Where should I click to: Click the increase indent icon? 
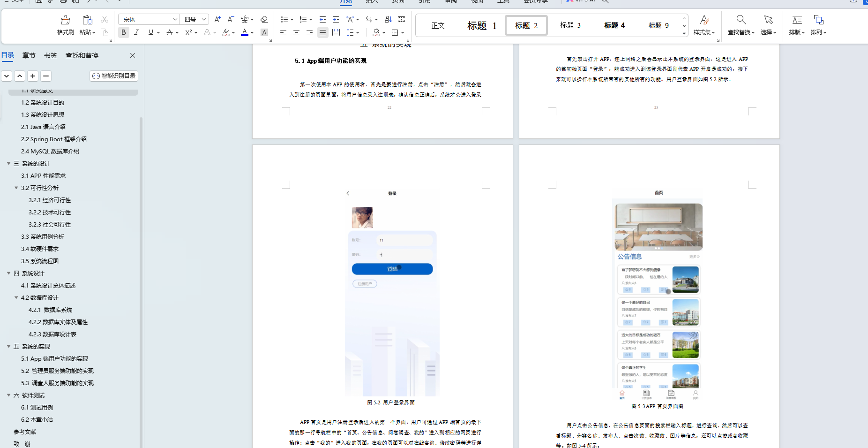(x=336, y=19)
